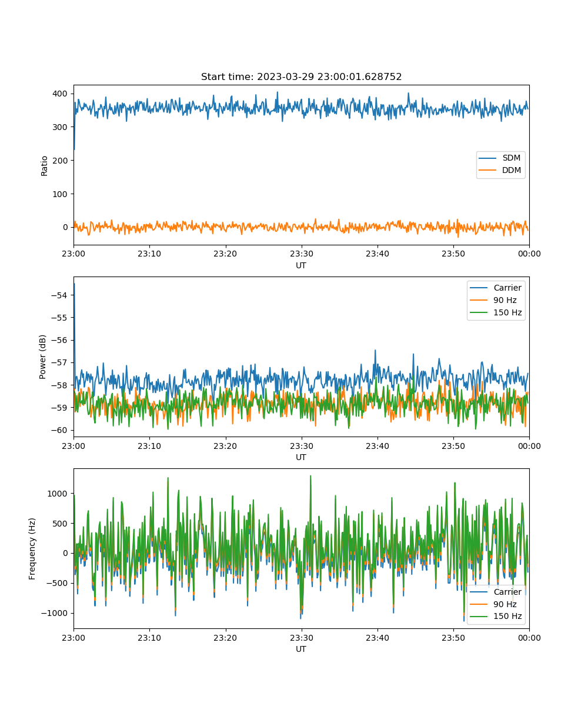
Task: Click the Frequency (Hz) y-axis label
Action: tap(32, 549)
